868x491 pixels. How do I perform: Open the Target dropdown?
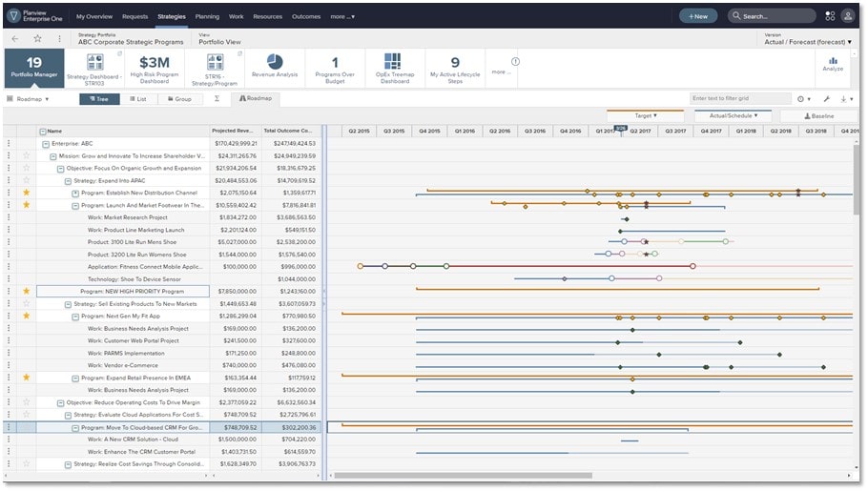(x=646, y=116)
